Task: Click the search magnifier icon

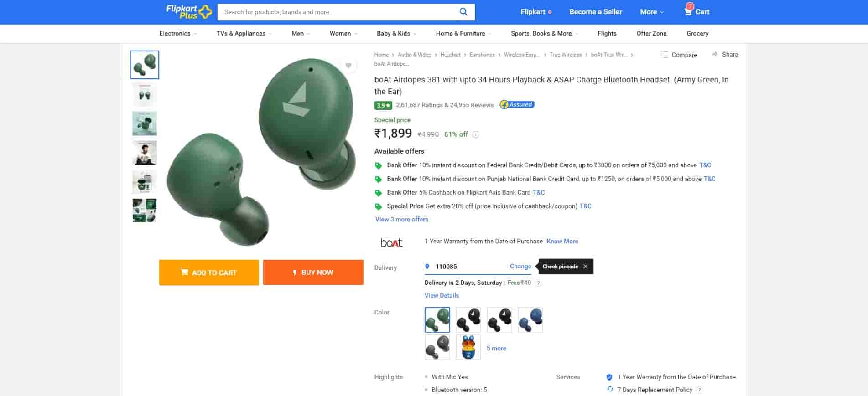Action: [x=463, y=12]
